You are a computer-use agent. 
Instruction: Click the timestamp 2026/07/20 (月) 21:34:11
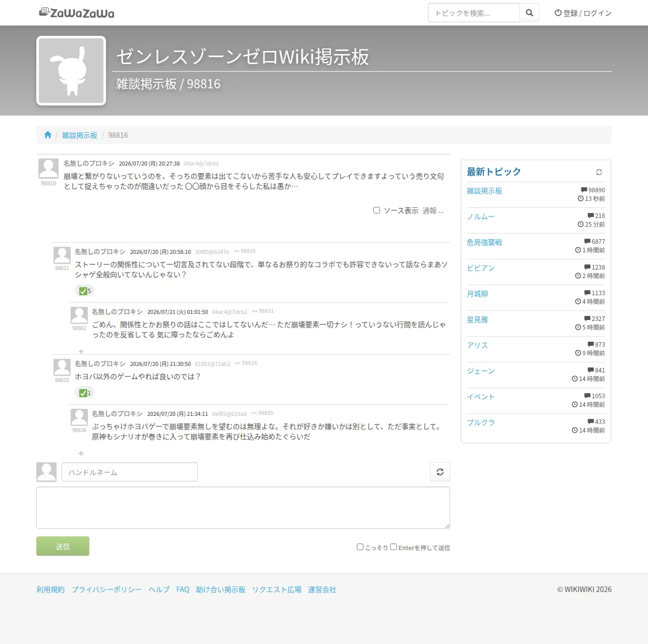tap(178, 414)
